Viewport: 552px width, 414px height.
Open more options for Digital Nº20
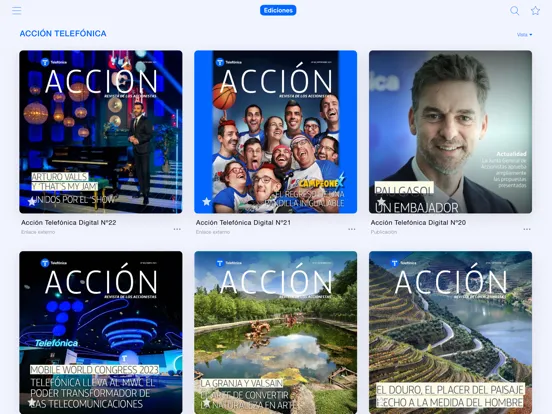527,229
